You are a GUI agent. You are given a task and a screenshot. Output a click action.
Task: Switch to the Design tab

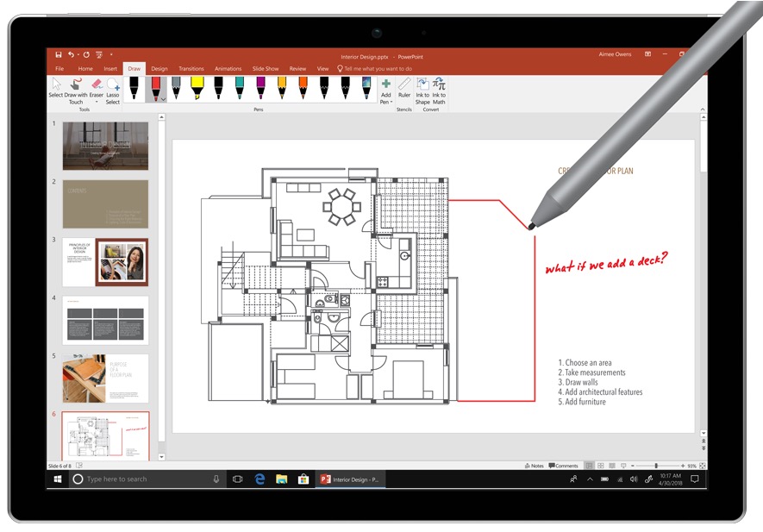(x=159, y=68)
